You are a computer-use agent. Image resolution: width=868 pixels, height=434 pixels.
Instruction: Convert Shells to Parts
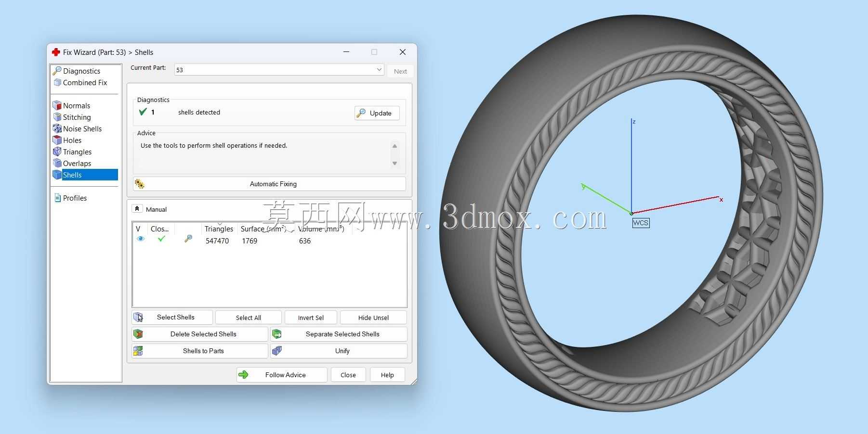click(199, 351)
